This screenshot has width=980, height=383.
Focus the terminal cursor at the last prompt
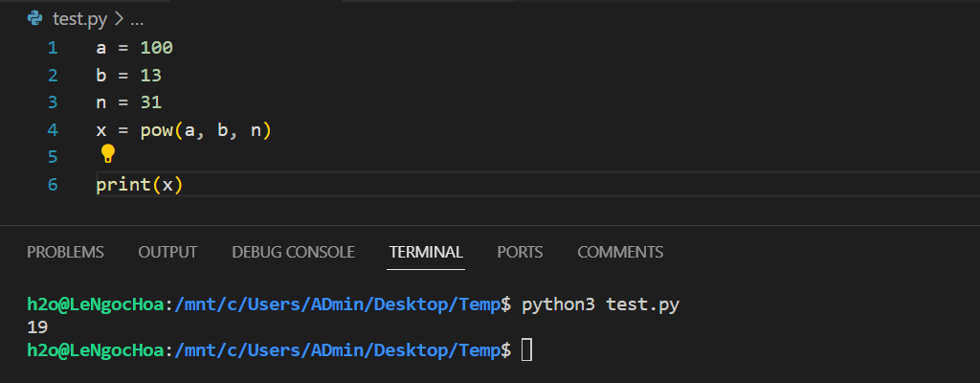(x=526, y=350)
